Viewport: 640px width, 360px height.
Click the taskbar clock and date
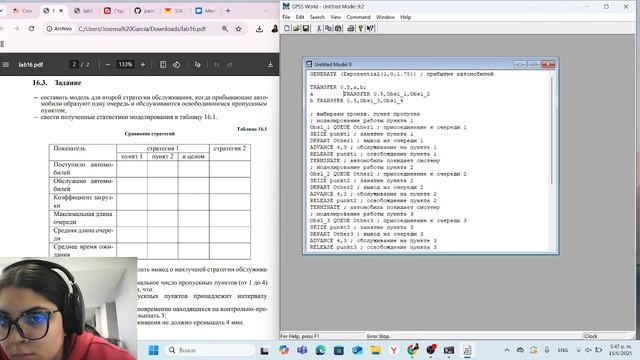click(x=621, y=350)
